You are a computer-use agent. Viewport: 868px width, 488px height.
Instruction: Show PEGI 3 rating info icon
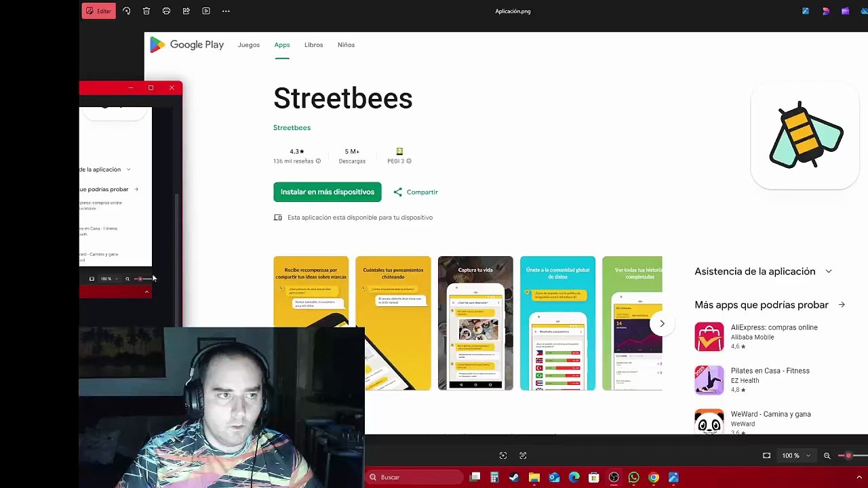tap(408, 161)
